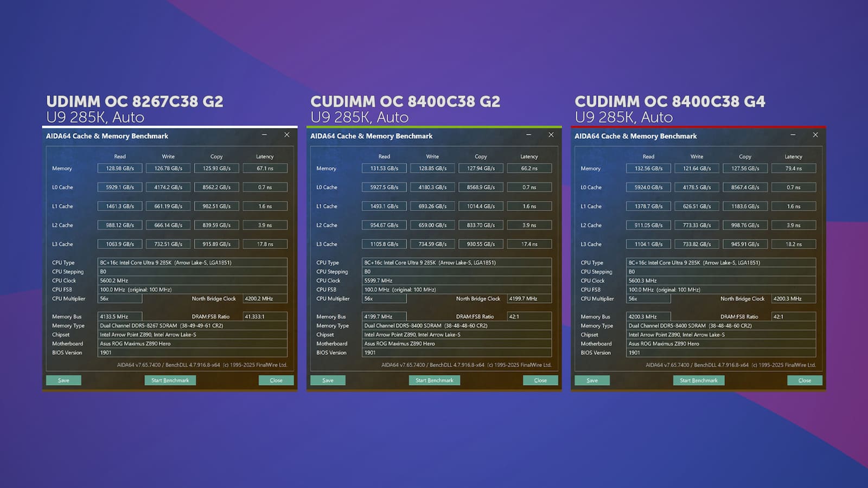
Task: Click Save in the UDIMM OC 8267C38 window
Action: (63, 380)
